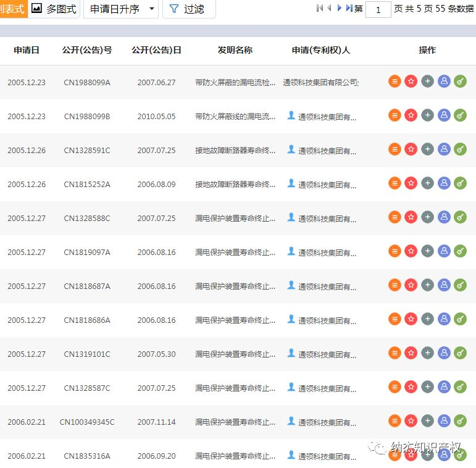476x468 pixels.
Task: Open publication number CN1835316A
Action: click(x=87, y=456)
